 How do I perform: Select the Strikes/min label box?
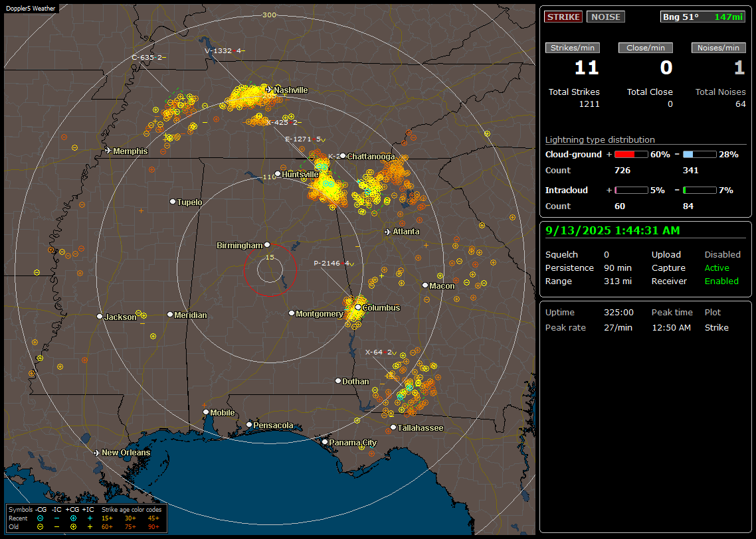coord(572,48)
